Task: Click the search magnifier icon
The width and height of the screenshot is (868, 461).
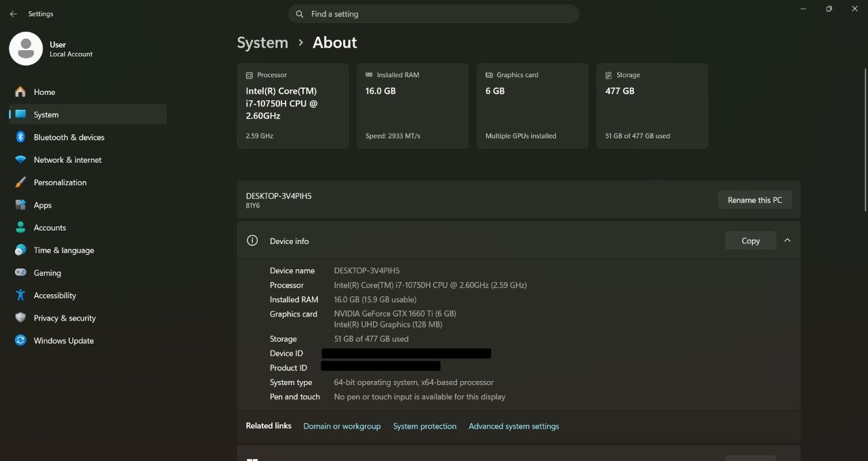Action: click(300, 14)
